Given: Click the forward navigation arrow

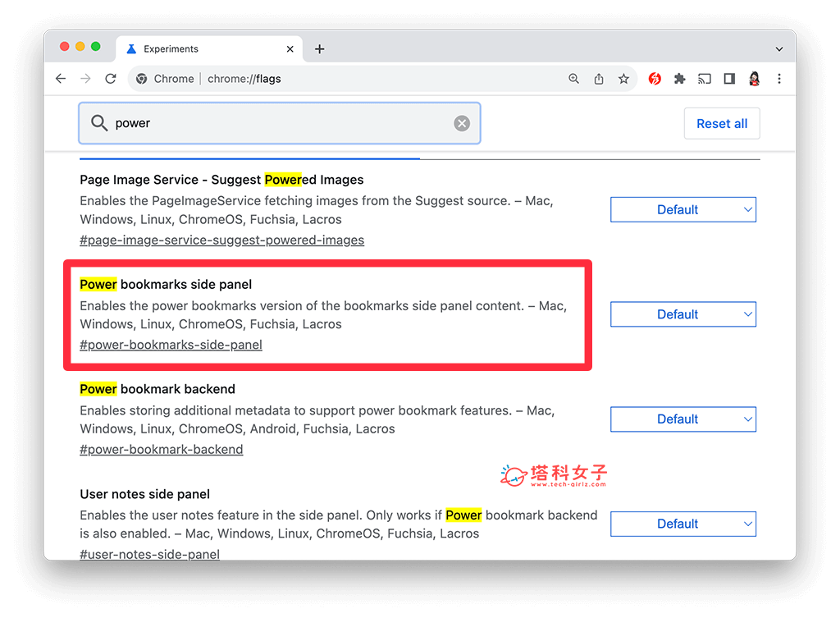Looking at the screenshot, I should 85,79.
